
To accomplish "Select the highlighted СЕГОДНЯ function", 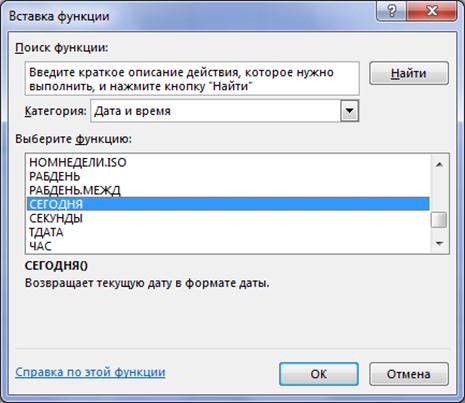I will 228,204.
